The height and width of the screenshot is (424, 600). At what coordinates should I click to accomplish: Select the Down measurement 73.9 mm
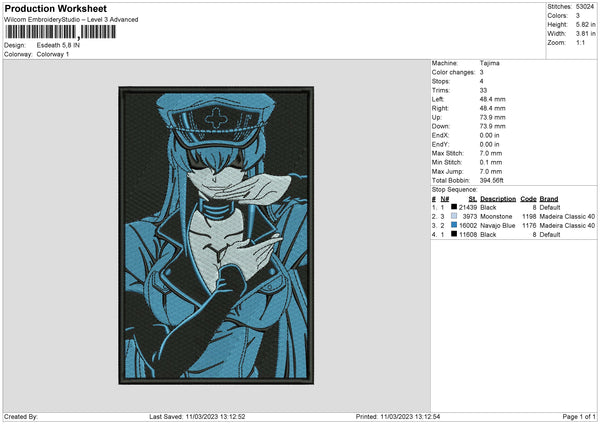(x=492, y=126)
